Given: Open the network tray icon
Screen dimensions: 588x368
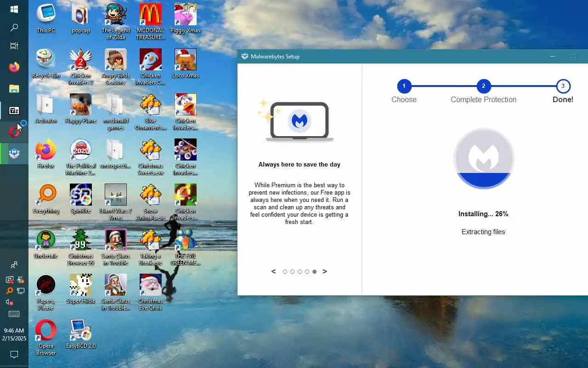Looking at the screenshot, I should pos(20,291).
